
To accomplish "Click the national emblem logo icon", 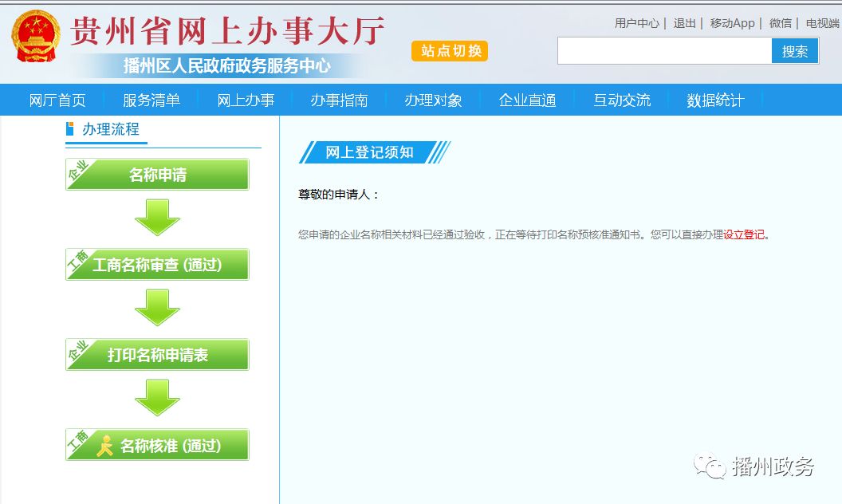I will [36, 37].
